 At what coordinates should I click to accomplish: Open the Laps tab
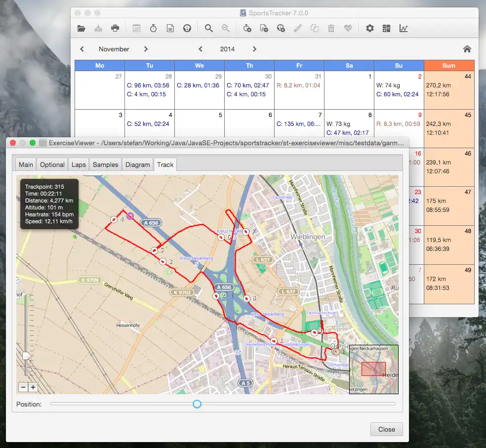click(x=79, y=164)
